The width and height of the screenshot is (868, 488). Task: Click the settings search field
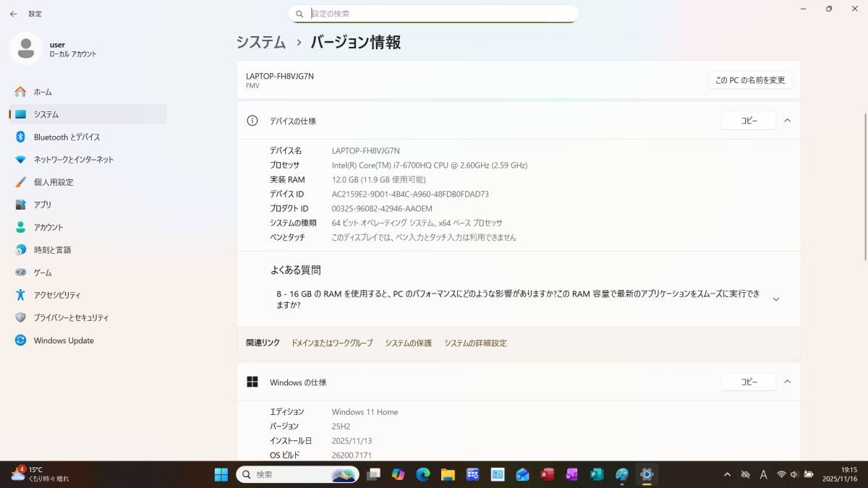click(x=434, y=13)
